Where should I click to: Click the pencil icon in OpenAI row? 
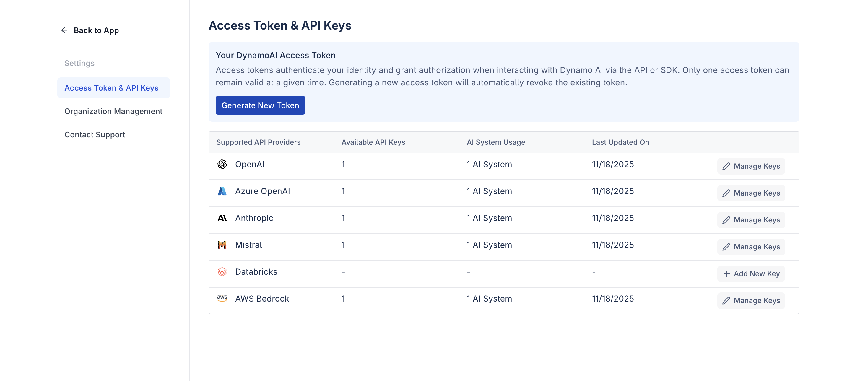726,166
